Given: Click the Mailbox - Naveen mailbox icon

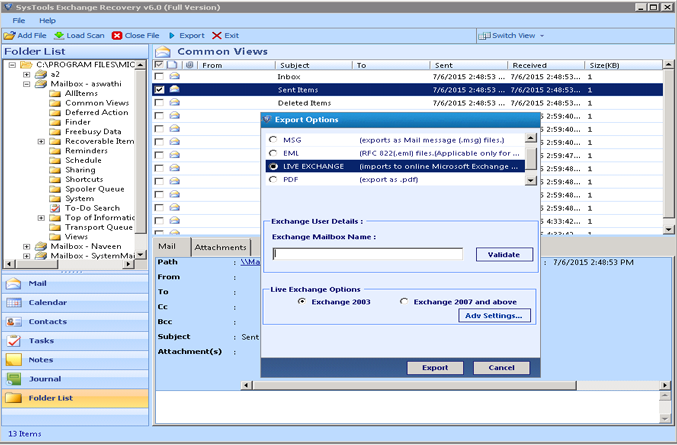Looking at the screenshot, I should 41,246.
